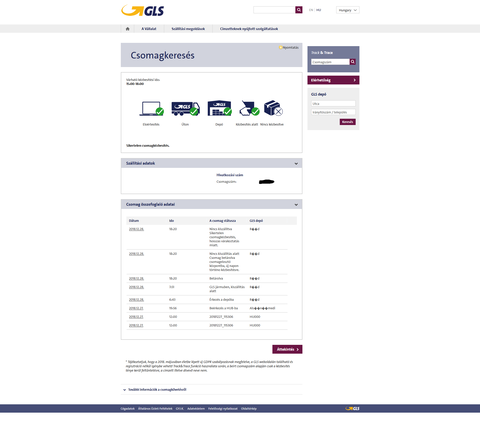Click the Utca input in GLS depó
Screen dimensions: 480x426
[x=333, y=104]
